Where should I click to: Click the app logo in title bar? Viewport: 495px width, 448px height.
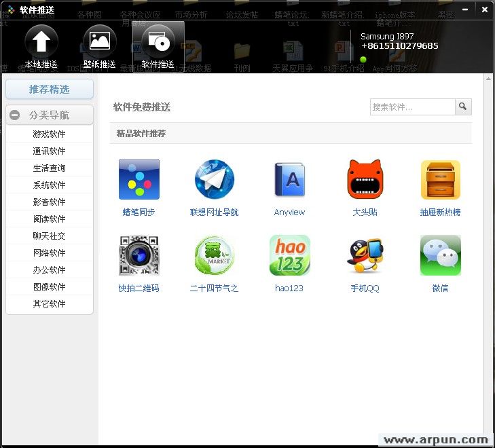(x=11, y=10)
